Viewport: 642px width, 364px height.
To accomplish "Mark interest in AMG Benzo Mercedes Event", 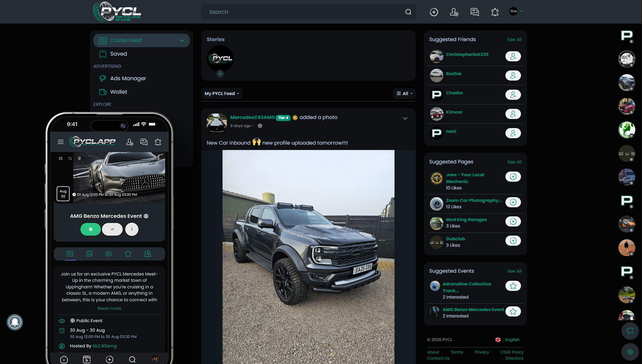I will [x=513, y=311].
